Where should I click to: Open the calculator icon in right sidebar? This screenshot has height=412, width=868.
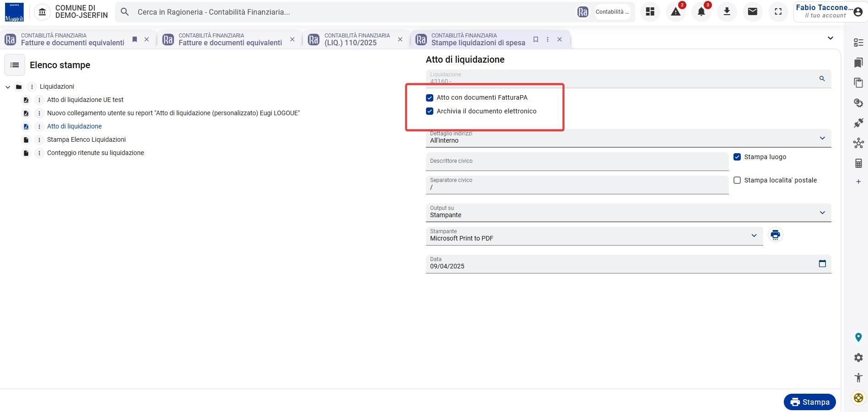pyautogui.click(x=858, y=163)
